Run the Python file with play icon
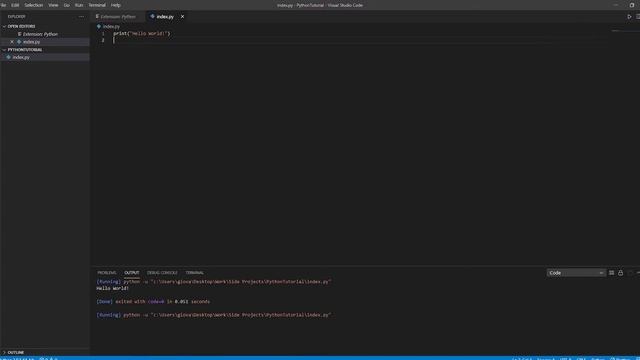This screenshot has height=360, width=640. (629, 17)
